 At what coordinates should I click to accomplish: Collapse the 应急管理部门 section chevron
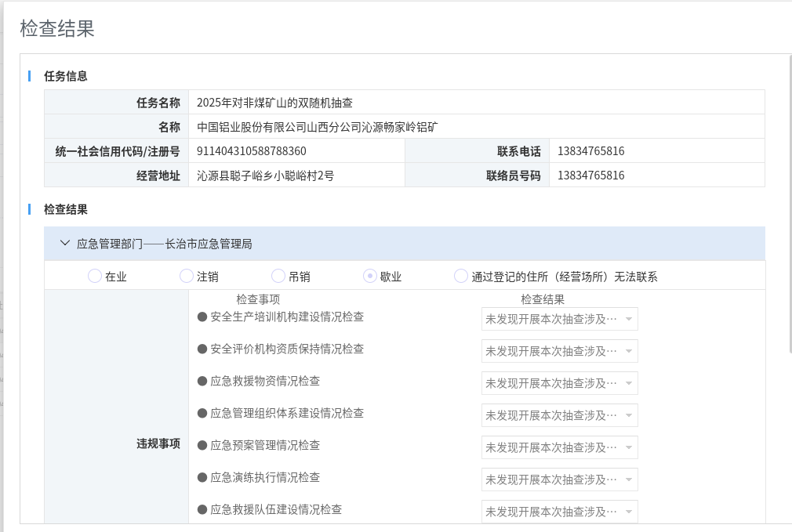(x=65, y=244)
